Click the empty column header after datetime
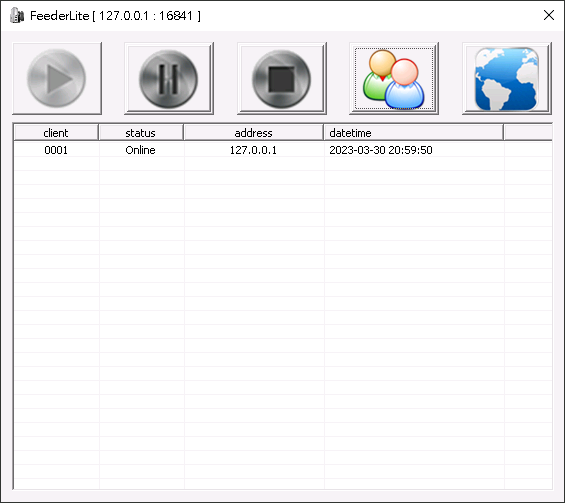 (528, 133)
